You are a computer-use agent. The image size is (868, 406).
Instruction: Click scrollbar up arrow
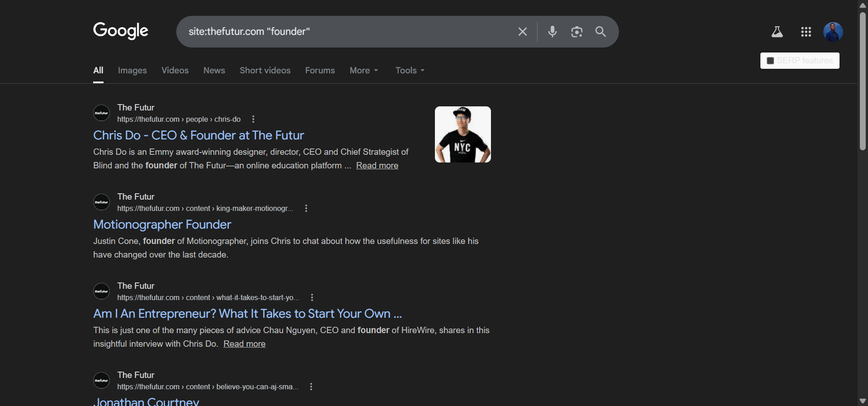(863, 5)
